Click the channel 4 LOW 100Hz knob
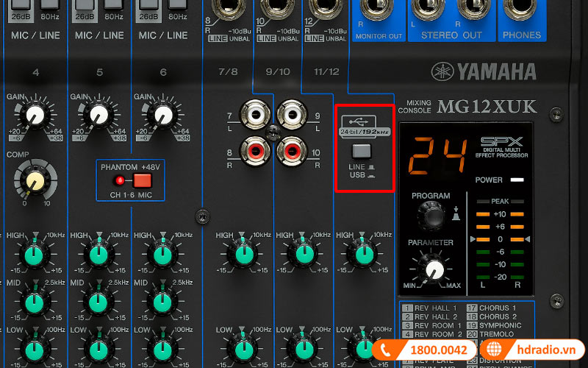 click(34, 350)
